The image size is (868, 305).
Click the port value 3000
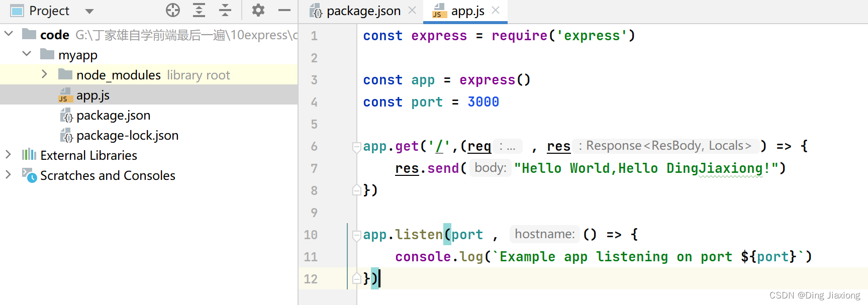tap(483, 102)
